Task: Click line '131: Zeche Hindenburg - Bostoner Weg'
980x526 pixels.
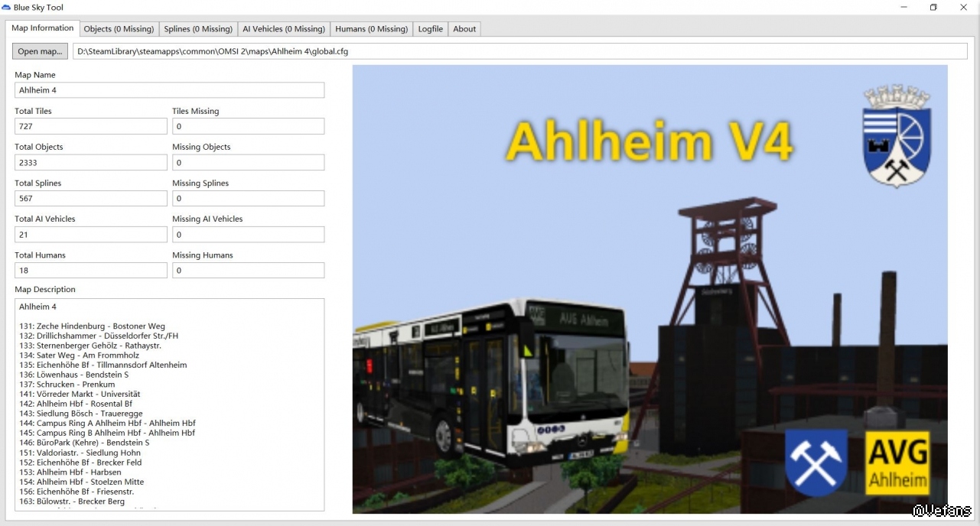Action: pos(92,326)
